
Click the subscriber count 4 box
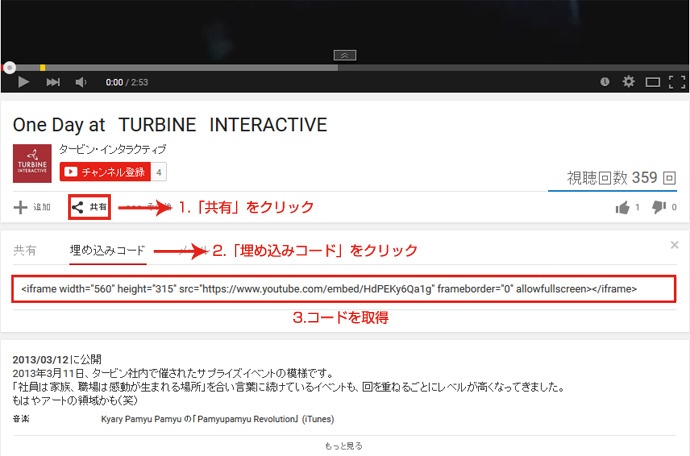coord(159,172)
